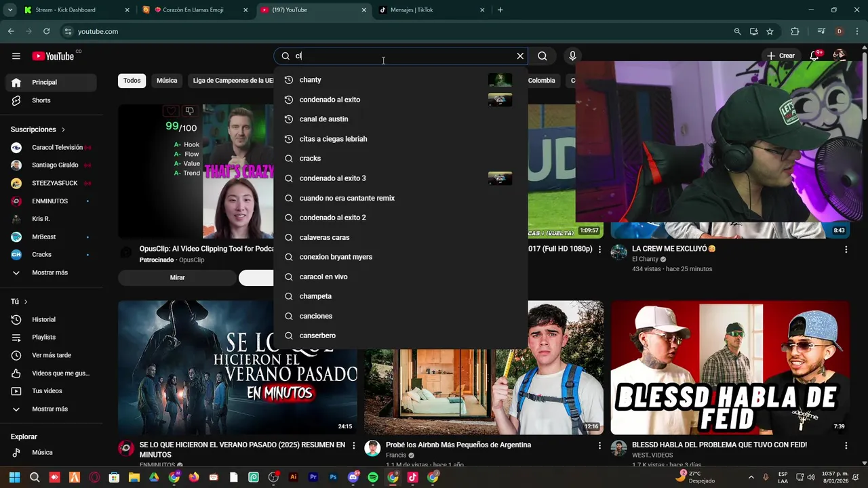Image resolution: width=868 pixels, height=488 pixels.
Task: Open Tus videos in sidebar
Action: 52,391
